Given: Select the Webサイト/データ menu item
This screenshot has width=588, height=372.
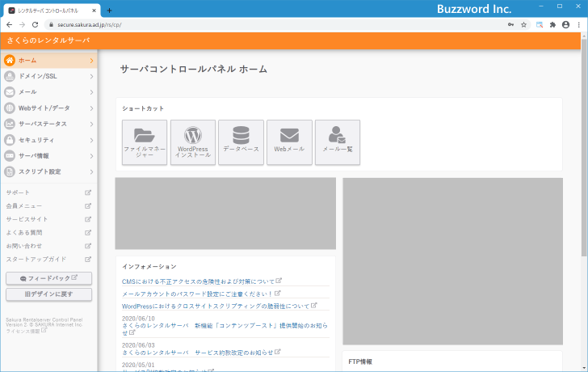Looking at the screenshot, I should [48, 108].
